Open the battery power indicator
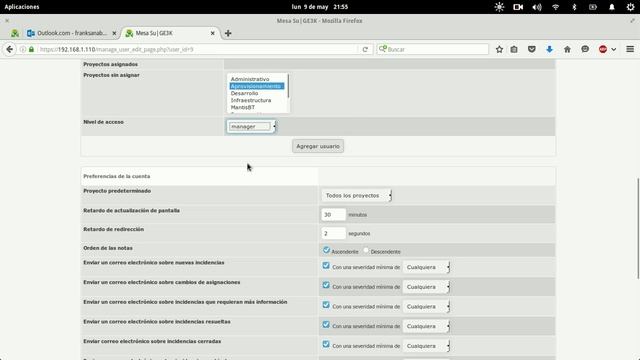The height and width of the screenshot is (360, 640). click(x=593, y=7)
